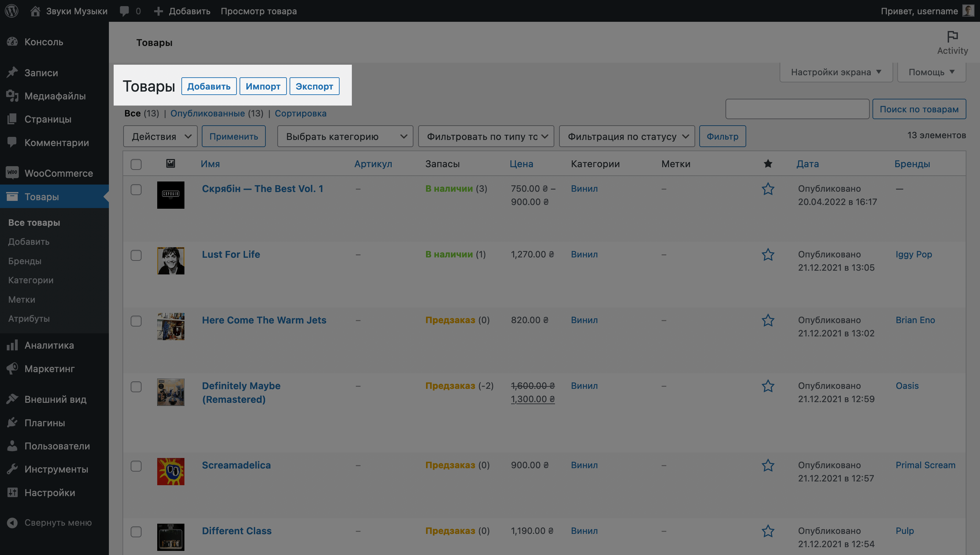980x555 pixels.
Task: Open the WordPress logo menu
Action: 12,11
